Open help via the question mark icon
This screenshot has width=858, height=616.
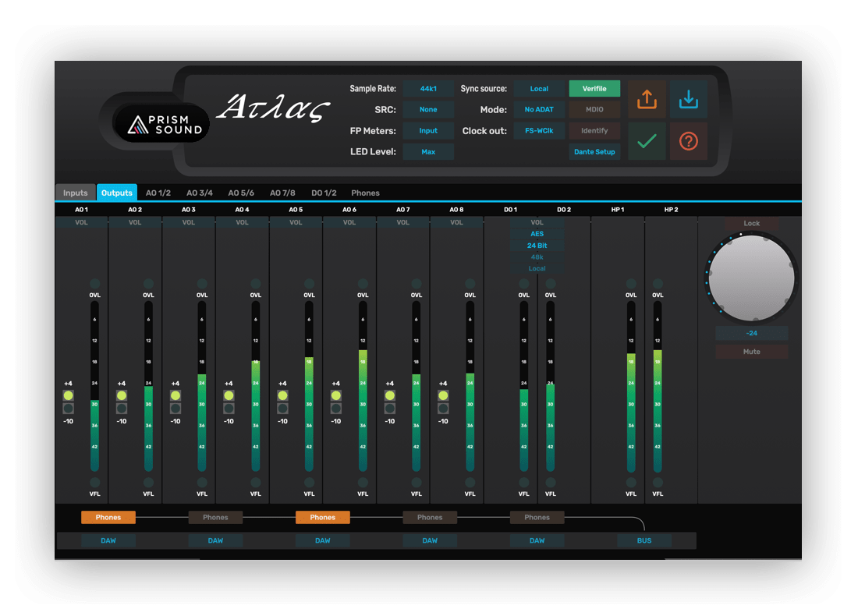click(688, 141)
